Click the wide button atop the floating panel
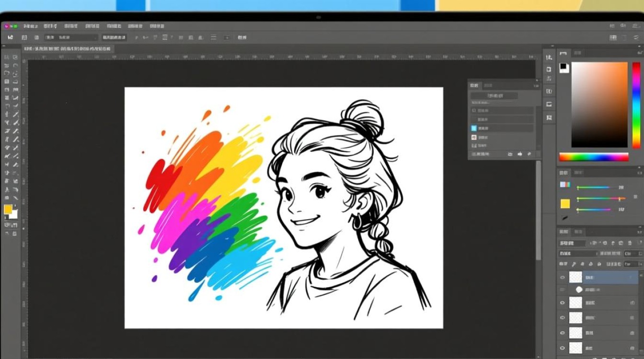Image resolution: width=644 pixels, height=359 pixels. (494, 96)
